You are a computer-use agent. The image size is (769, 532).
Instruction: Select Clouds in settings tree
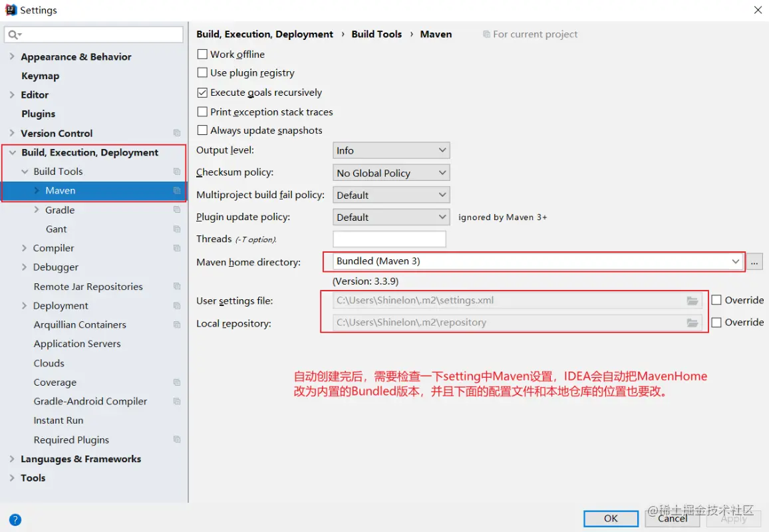(49, 363)
